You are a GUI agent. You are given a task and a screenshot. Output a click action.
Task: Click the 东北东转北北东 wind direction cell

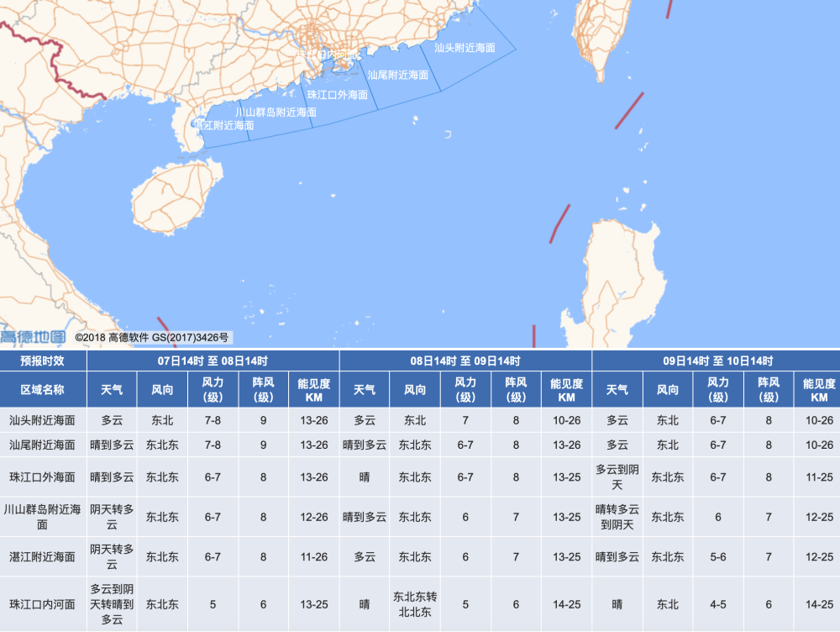(415, 603)
